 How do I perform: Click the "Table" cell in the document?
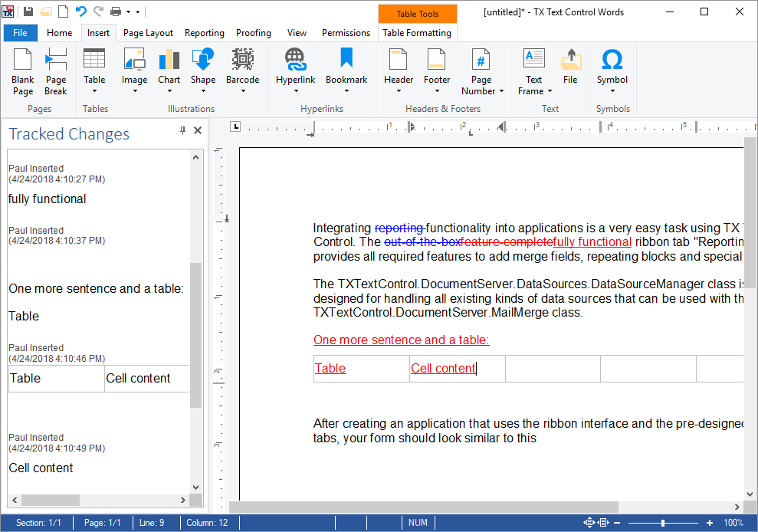pyautogui.click(x=330, y=369)
